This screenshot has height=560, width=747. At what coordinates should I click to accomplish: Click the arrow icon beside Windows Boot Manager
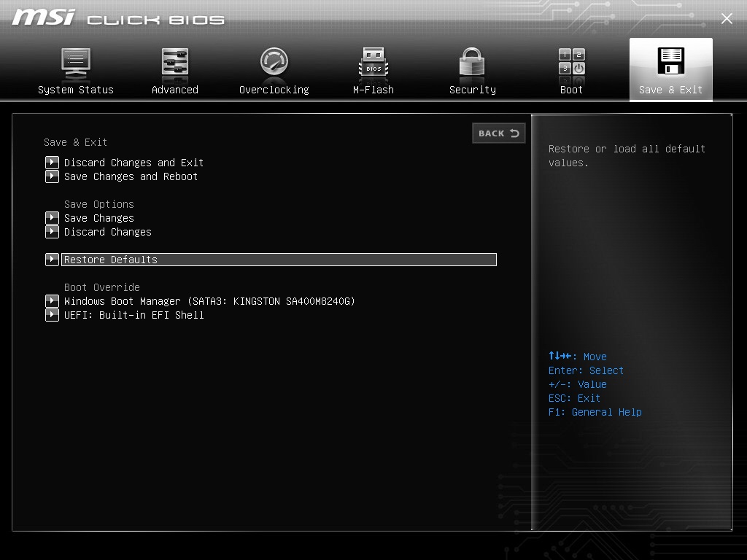click(x=52, y=300)
